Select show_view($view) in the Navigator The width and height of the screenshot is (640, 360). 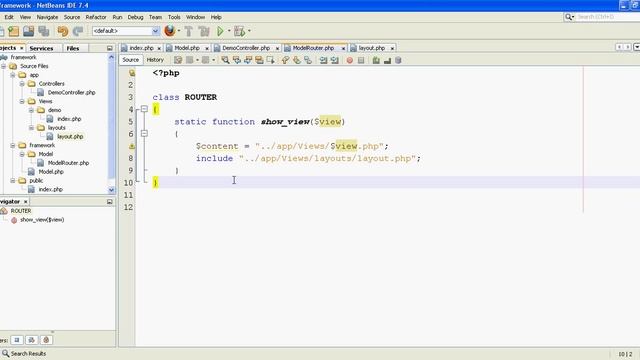(42, 220)
